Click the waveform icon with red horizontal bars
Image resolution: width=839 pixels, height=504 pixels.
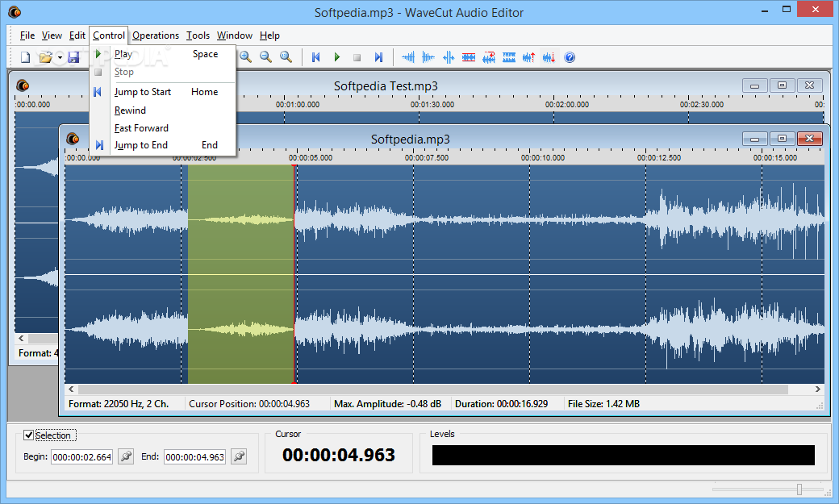tap(469, 57)
